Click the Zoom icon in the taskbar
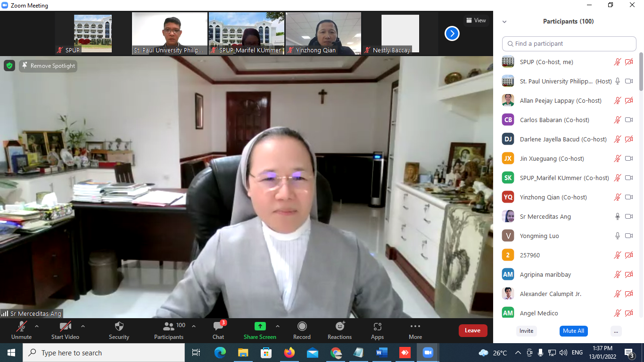Viewport: 644px width, 362px height. pyautogui.click(x=428, y=353)
